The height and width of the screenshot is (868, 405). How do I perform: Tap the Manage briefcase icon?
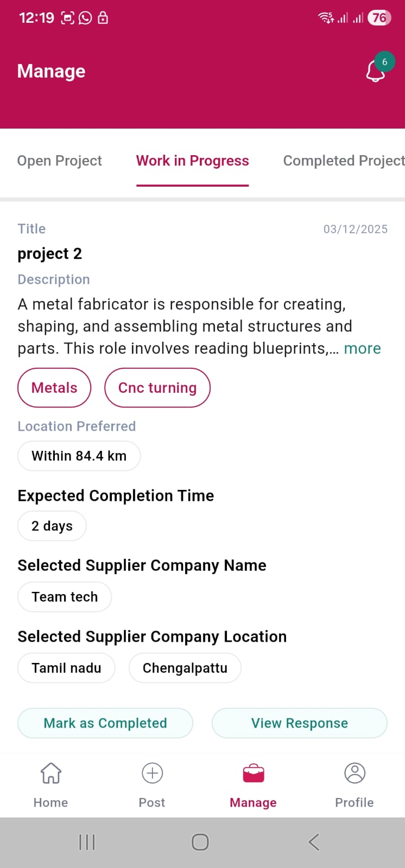(253, 773)
